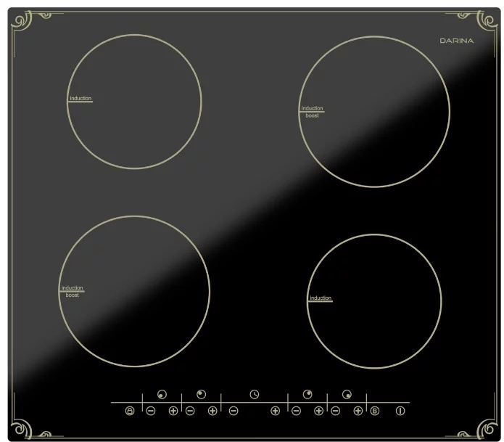The image size is (504, 442).
Task: Tap the rear-right zone indicator icon
Action: 307,394
